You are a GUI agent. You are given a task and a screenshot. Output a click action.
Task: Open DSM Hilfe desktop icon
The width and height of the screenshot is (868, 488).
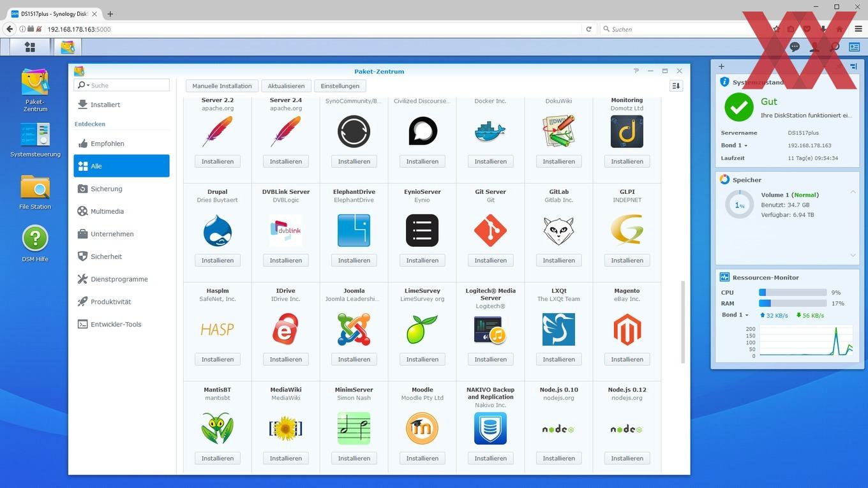pos(35,239)
